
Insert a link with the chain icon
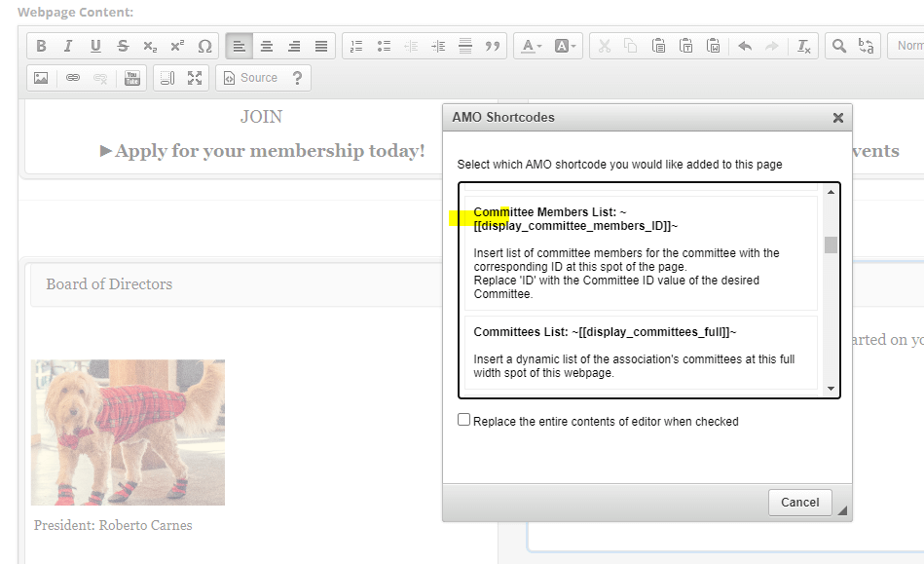point(73,78)
